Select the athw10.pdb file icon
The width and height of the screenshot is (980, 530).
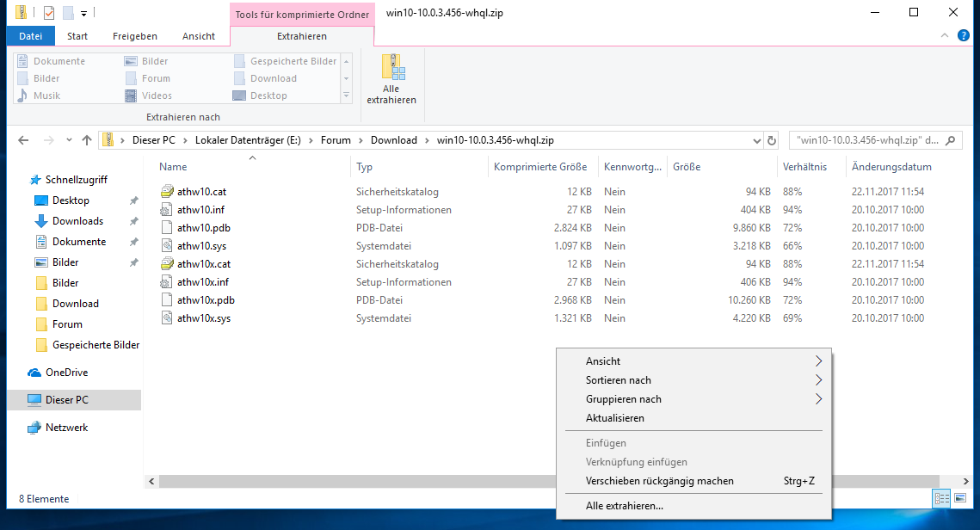(167, 227)
